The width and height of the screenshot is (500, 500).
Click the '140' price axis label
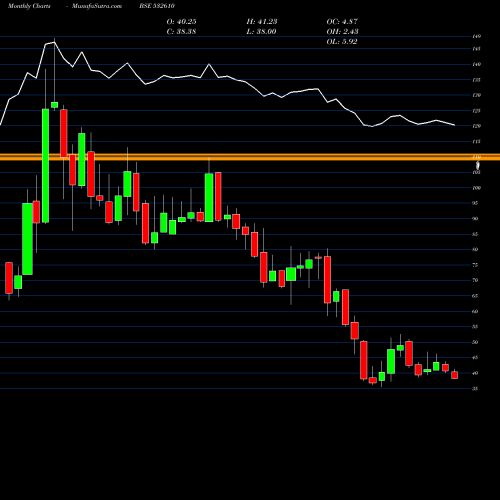[x=477, y=64]
